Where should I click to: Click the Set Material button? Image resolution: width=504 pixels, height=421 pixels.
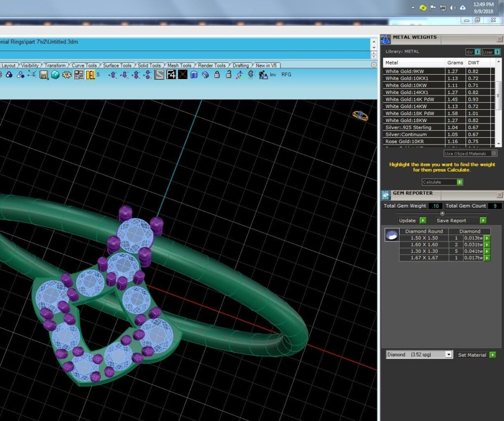476,355
